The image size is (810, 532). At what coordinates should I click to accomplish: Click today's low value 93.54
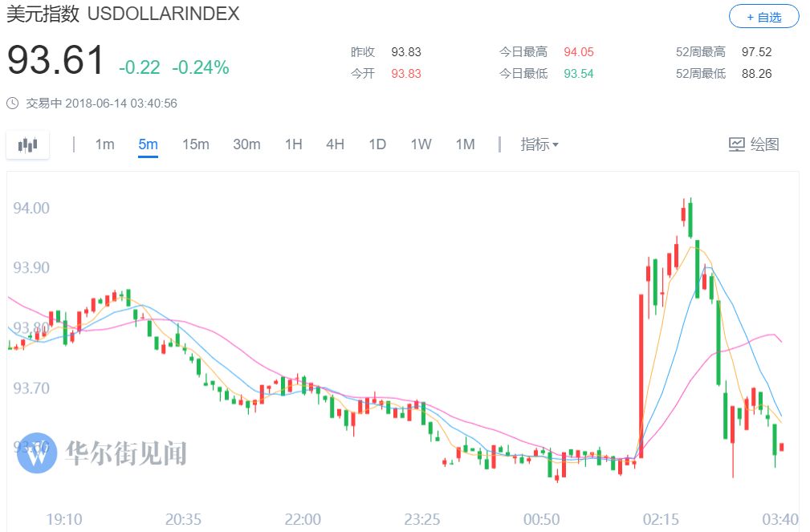pyautogui.click(x=579, y=74)
